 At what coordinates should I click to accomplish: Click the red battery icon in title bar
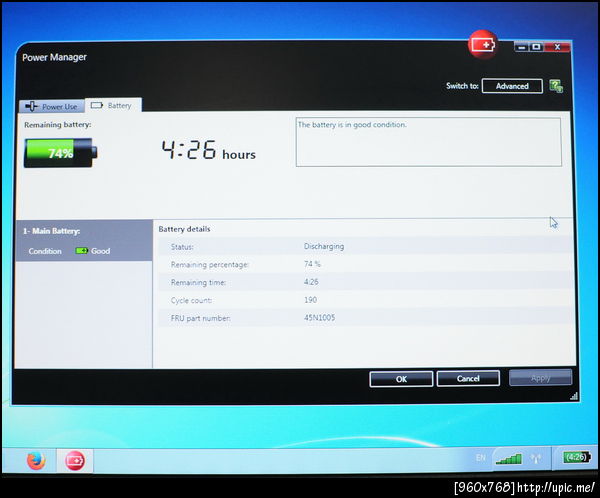pyautogui.click(x=483, y=44)
